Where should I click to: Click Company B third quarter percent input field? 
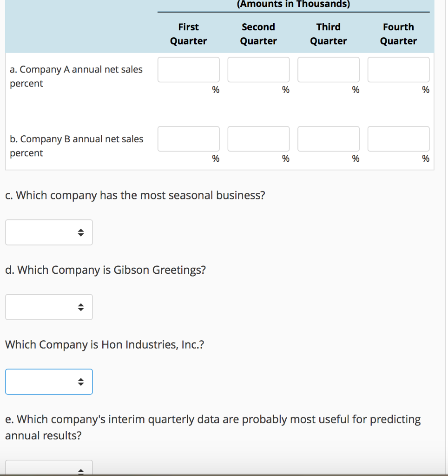coord(328,139)
